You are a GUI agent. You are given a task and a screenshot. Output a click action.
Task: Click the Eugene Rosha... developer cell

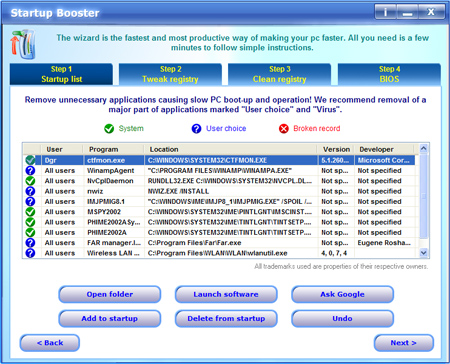coord(384,243)
